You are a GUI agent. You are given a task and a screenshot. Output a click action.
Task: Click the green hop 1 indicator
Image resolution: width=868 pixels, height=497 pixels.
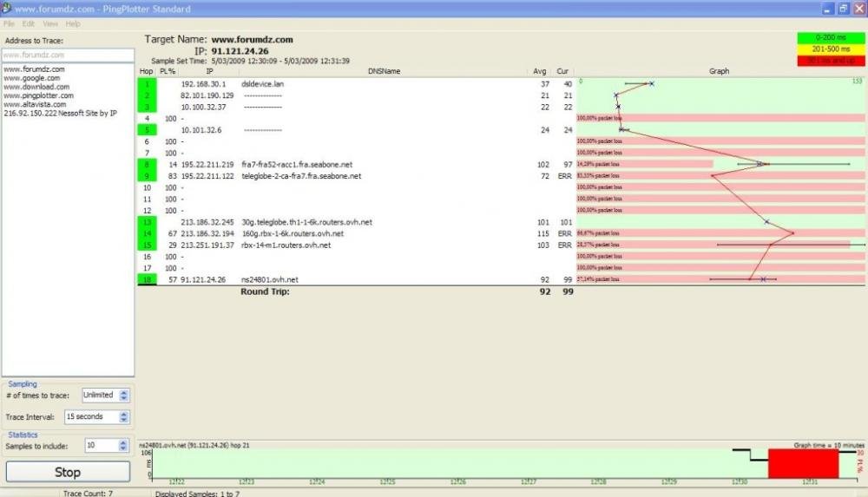[147, 84]
